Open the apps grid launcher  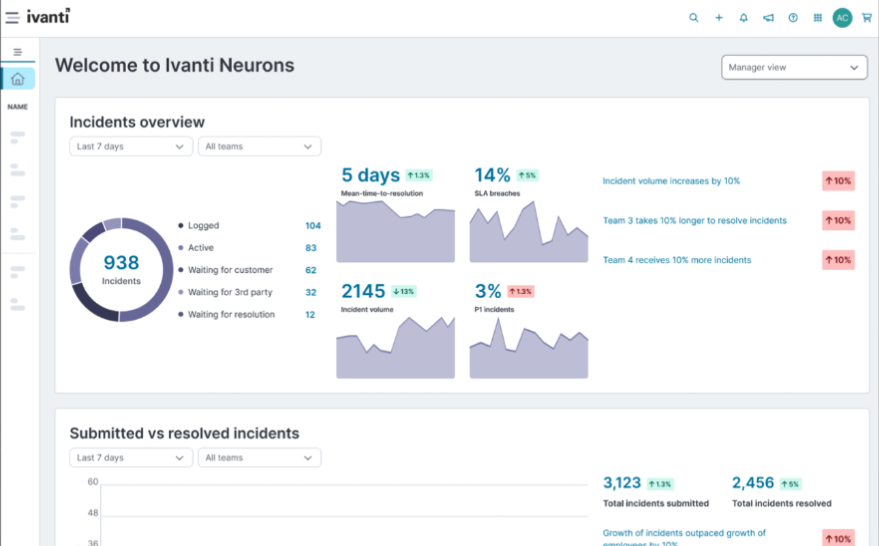818,18
